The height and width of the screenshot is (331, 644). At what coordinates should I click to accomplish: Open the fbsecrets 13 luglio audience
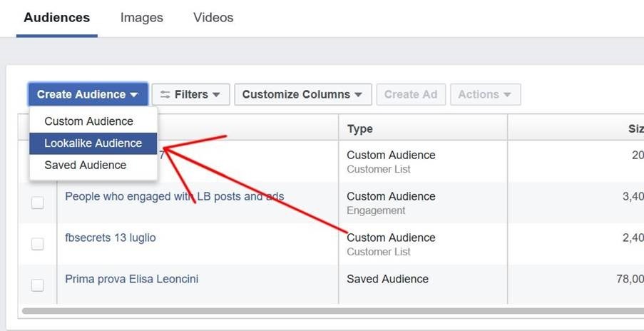tap(110, 238)
